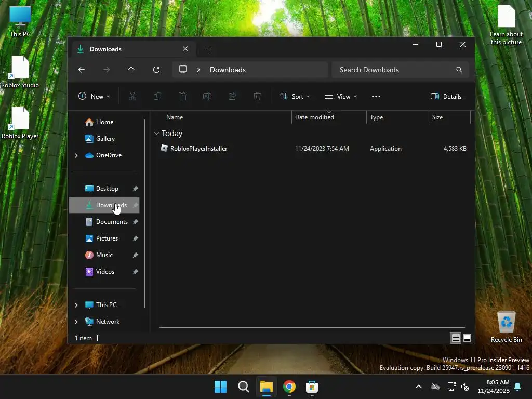Click the PC icon in address bar
This screenshot has width=532, height=399.
[x=183, y=69]
